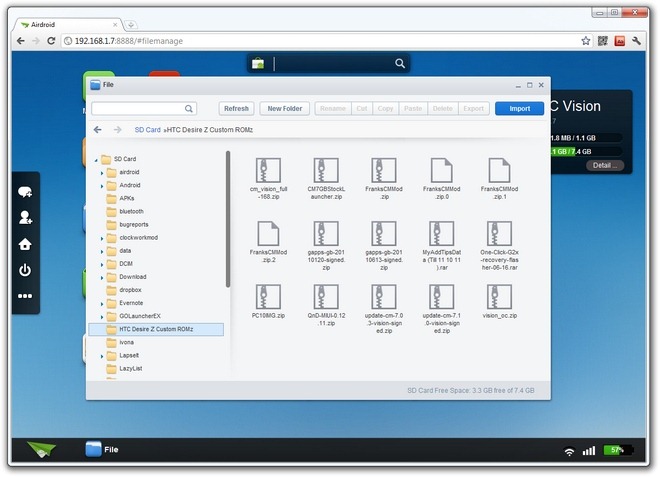Screen dimensions: 660x477
Task: Click the Wi-Fi status icon
Action: (569, 451)
